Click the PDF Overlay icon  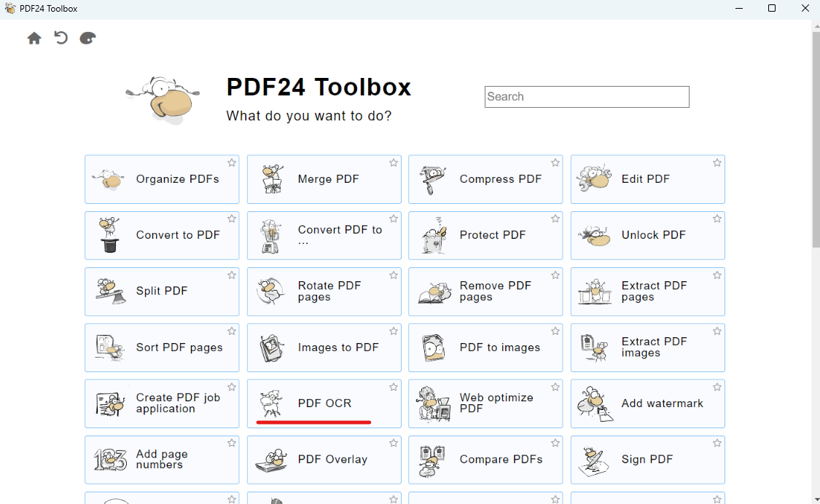(271, 460)
